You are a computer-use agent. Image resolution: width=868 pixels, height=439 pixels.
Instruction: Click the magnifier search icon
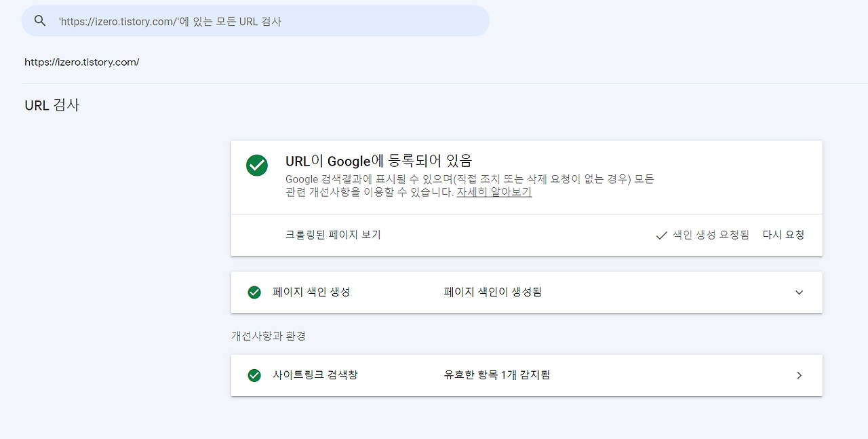[40, 21]
